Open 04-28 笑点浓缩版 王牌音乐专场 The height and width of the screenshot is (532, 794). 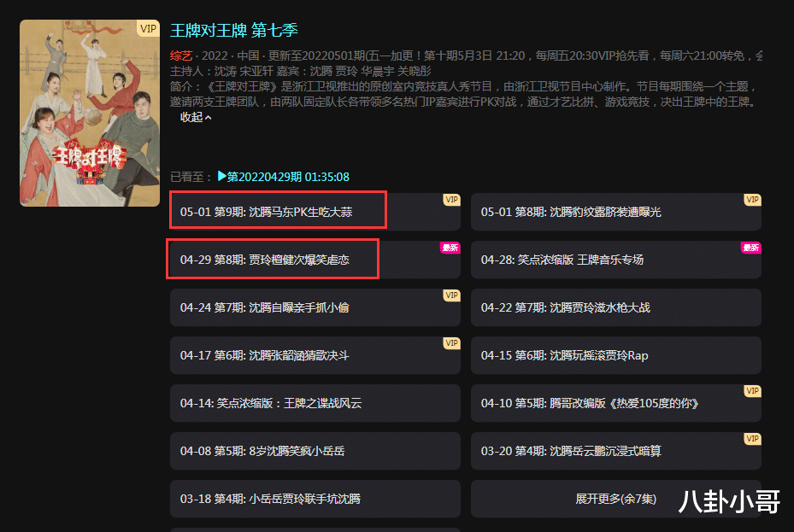coord(615,260)
